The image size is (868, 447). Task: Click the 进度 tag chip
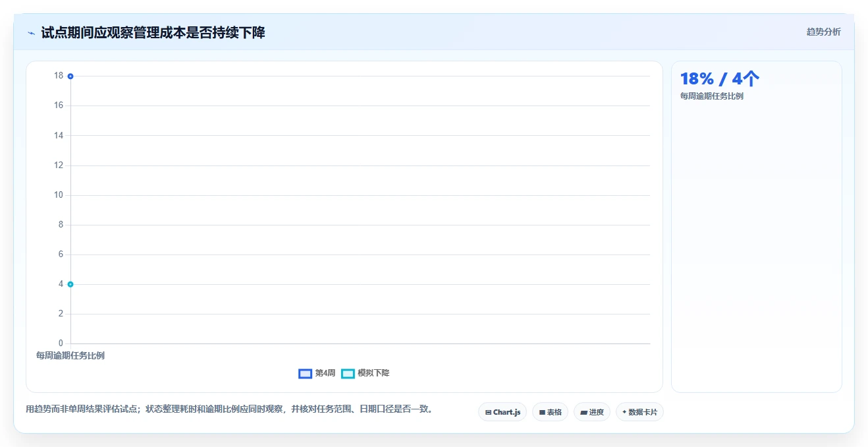[592, 412]
